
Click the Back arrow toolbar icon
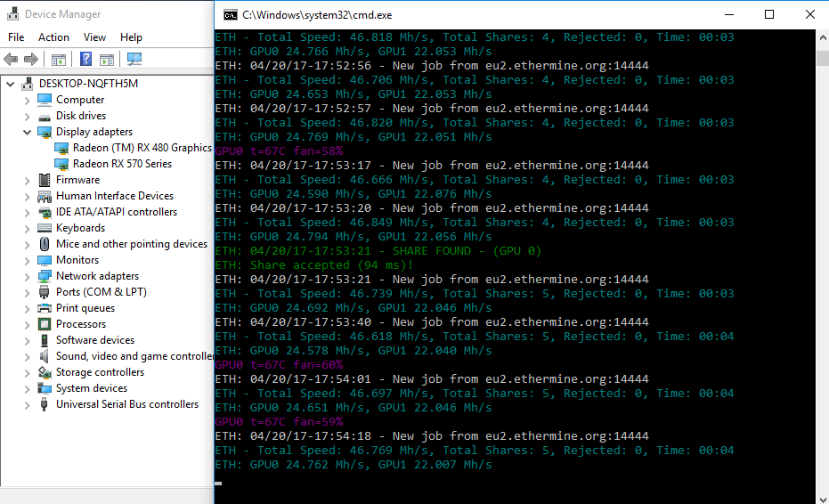pyautogui.click(x=11, y=60)
